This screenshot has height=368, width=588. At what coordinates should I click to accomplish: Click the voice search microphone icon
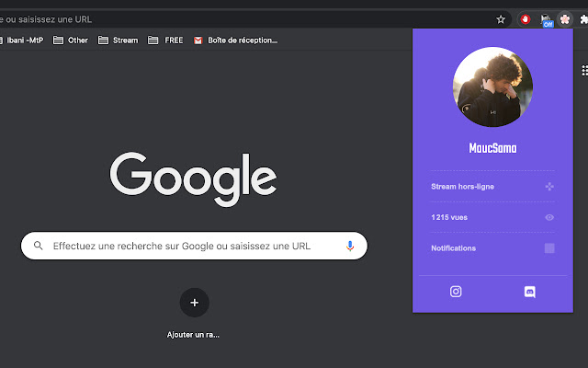click(x=350, y=246)
